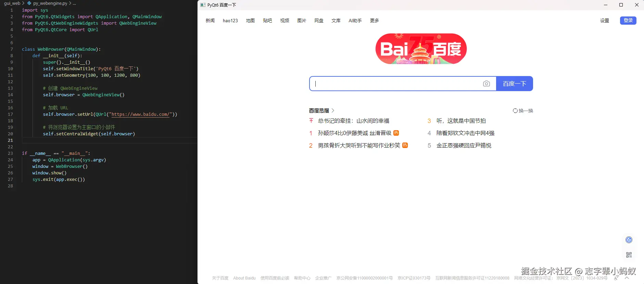Open the 更多 menu in Baidu nav

(374, 21)
